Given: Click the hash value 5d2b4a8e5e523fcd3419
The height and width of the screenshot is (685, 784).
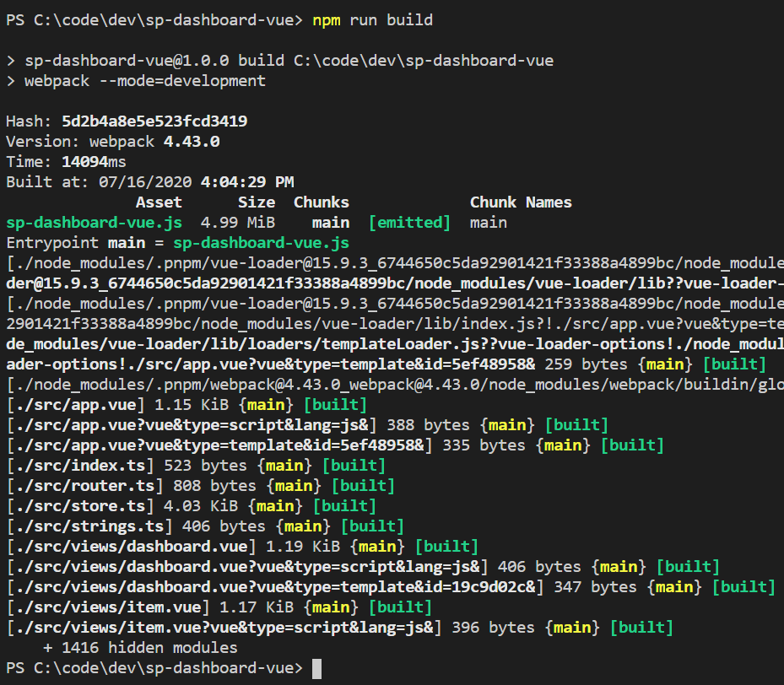Looking at the screenshot, I should click(154, 121).
